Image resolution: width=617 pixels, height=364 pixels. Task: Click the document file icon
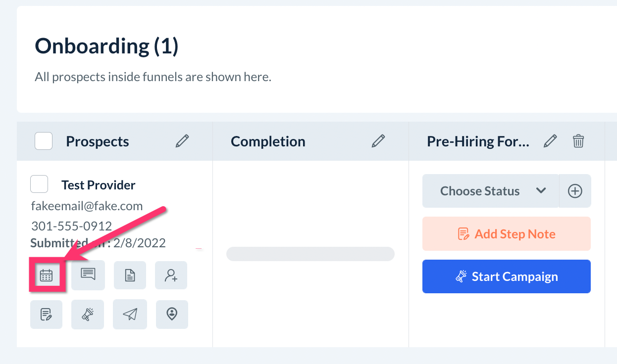(130, 275)
